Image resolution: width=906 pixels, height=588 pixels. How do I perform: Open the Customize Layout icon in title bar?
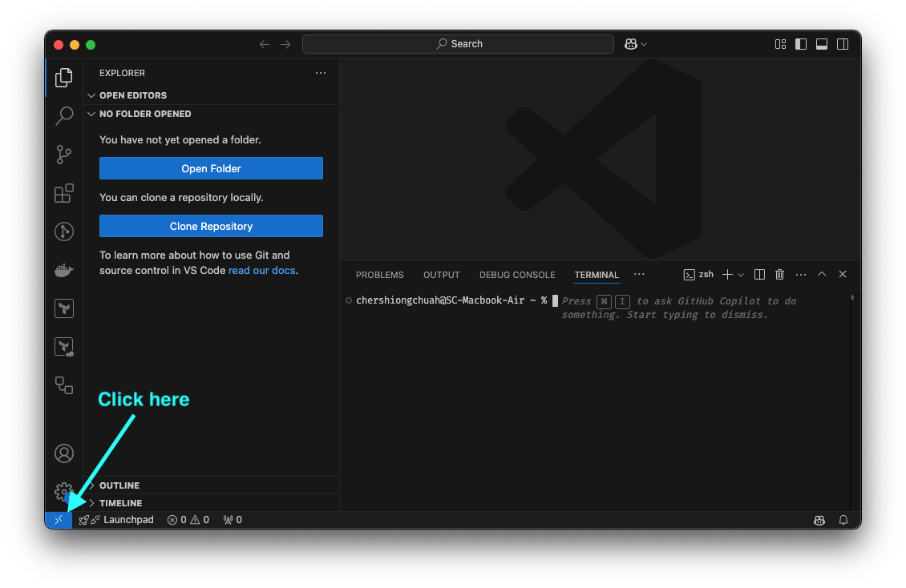780,44
